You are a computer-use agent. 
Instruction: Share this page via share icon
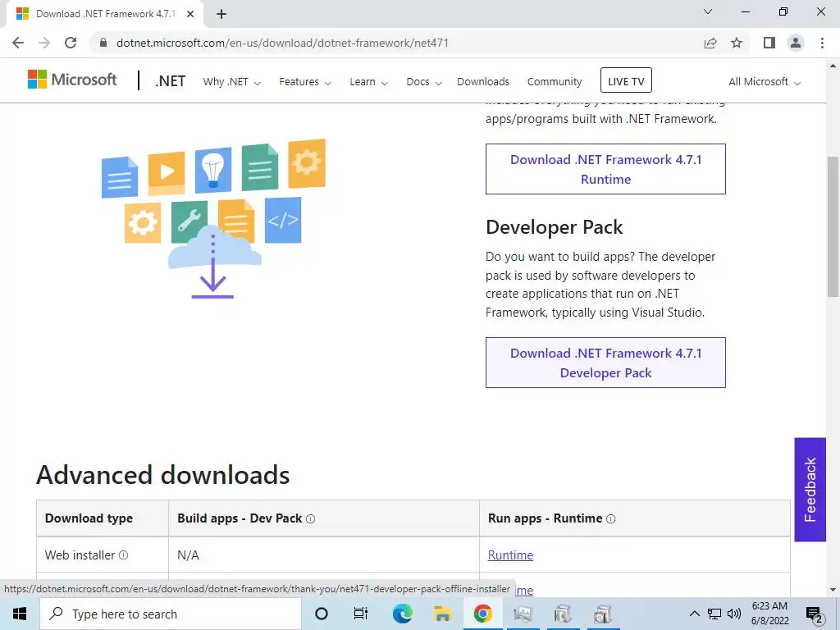tap(710, 43)
